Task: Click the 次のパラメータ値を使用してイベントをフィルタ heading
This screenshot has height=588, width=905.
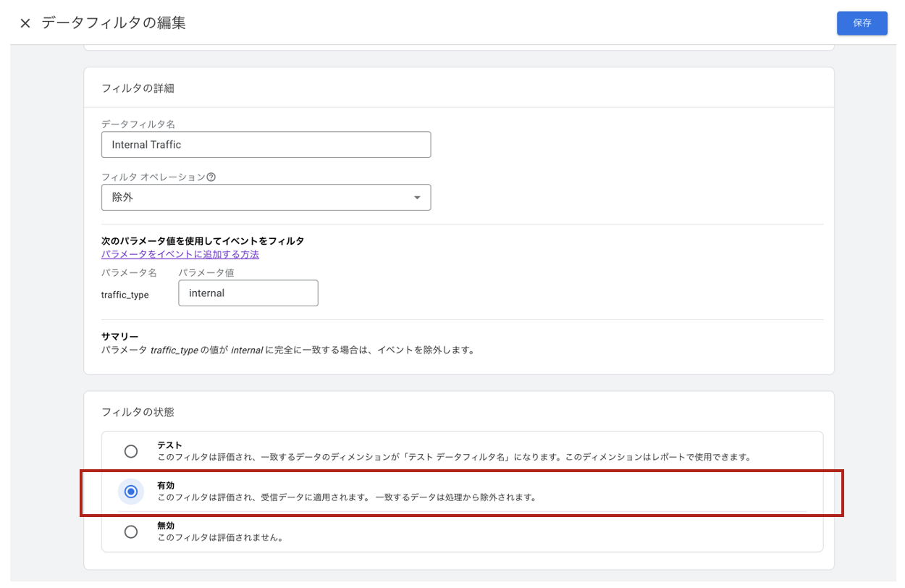Action: point(203,241)
